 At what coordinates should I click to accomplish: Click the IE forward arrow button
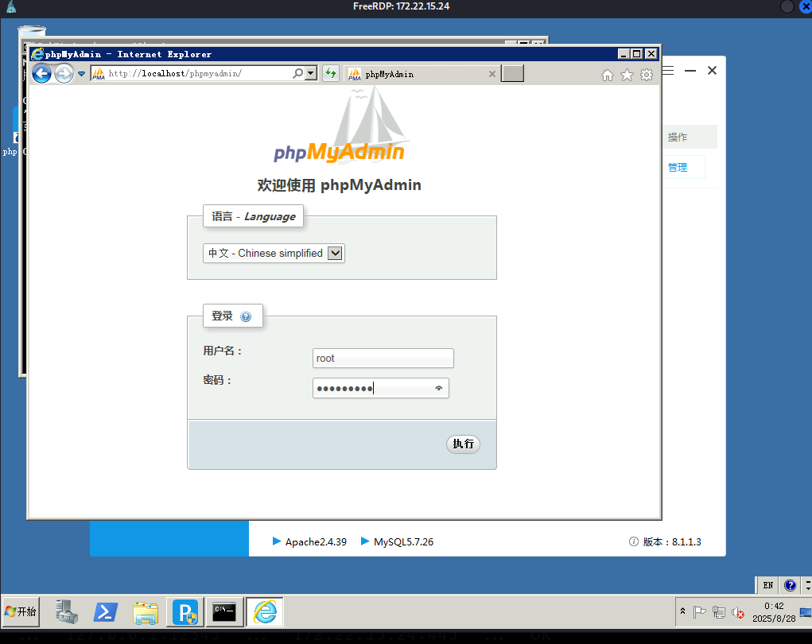pyautogui.click(x=64, y=73)
